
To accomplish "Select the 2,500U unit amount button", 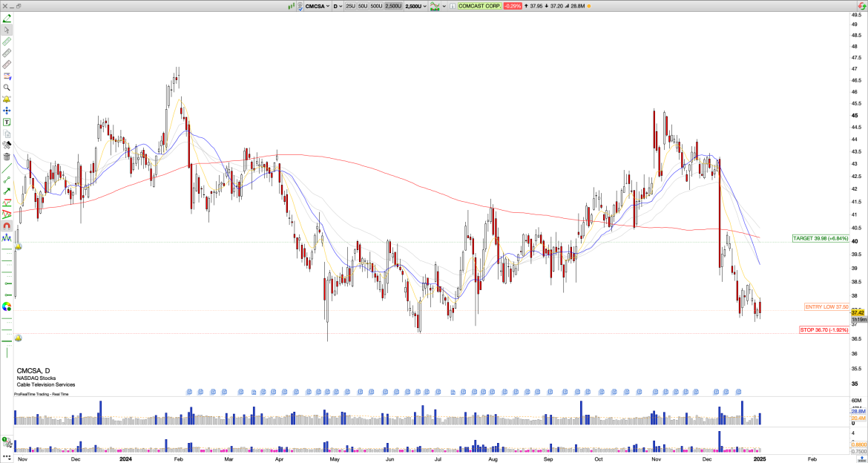I will tap(393, 6).
